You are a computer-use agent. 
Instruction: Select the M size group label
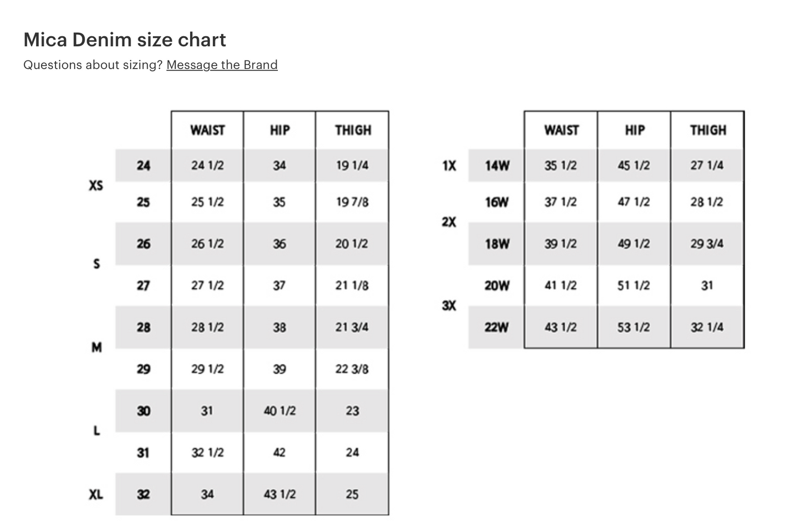click(x=97, y=348)
